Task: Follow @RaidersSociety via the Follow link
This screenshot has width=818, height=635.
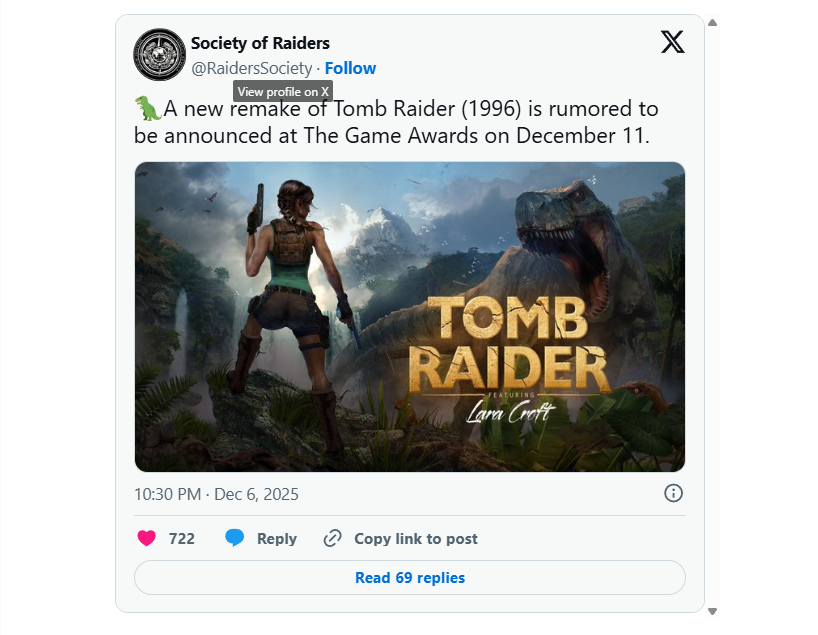Action: point(350,68)
